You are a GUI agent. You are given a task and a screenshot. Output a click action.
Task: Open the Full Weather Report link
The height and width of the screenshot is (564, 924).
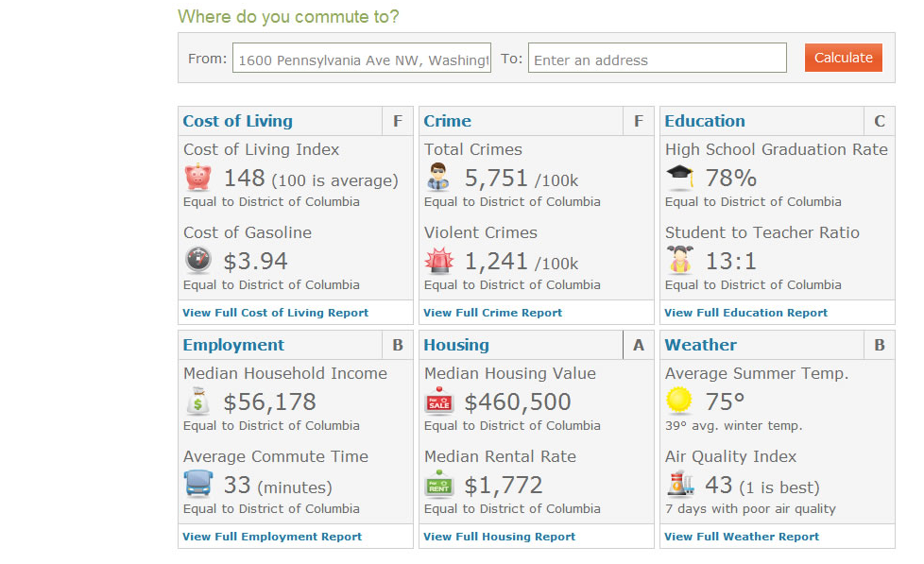click(742, 536)
